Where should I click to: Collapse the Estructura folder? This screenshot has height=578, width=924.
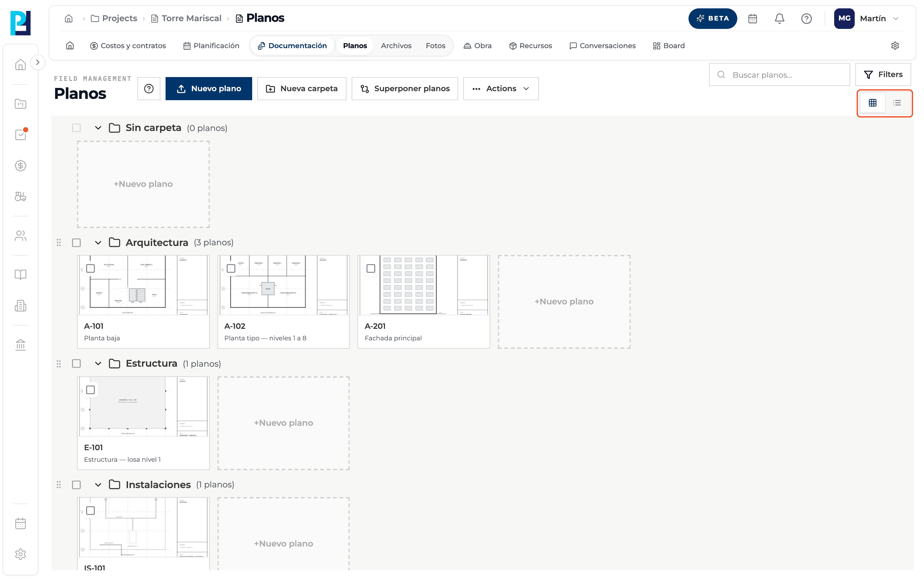98,363
